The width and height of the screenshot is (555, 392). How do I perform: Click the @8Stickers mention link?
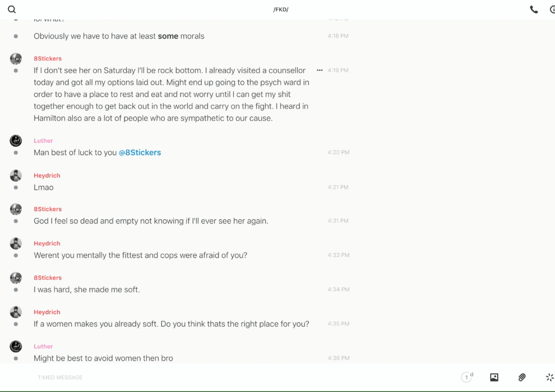[140, 152]
